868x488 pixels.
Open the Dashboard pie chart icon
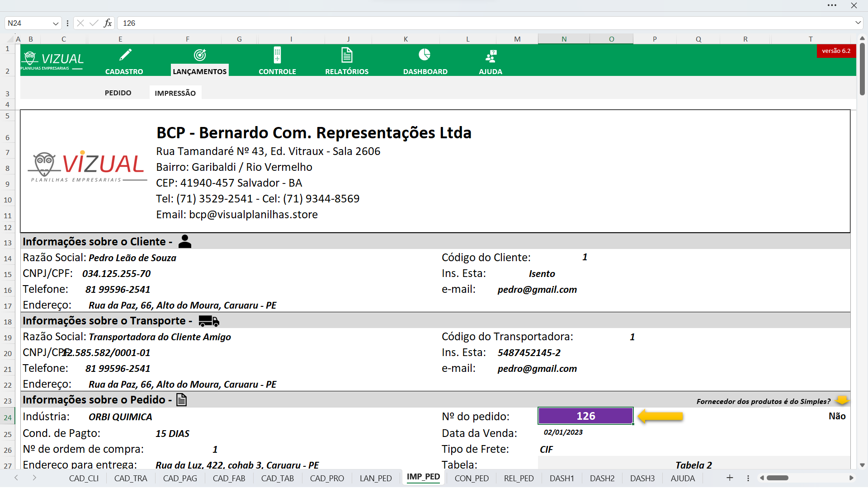point(425,55)
